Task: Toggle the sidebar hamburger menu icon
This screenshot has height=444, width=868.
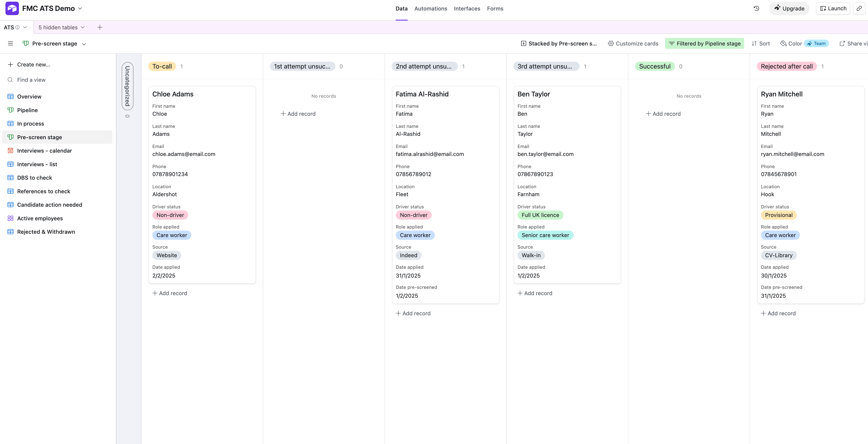Action: point(10,43)
